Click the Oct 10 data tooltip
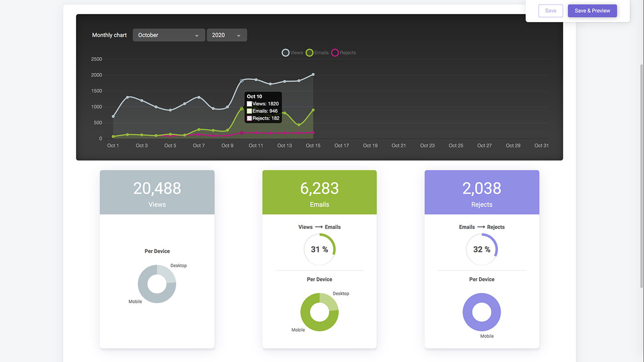Screen dimensions: 644x362 click(263, 107)
